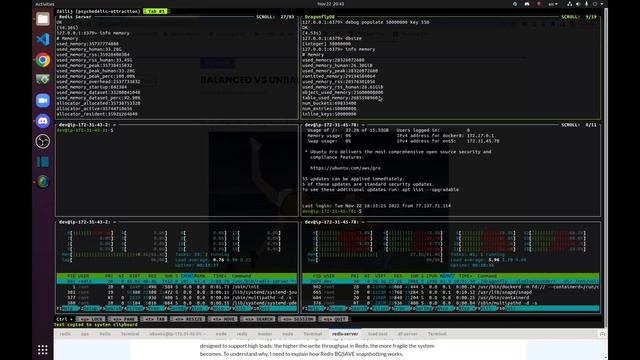Click the Discord tray icon in top bar
This screenshot has width=640, height=360.
[527, 4]
